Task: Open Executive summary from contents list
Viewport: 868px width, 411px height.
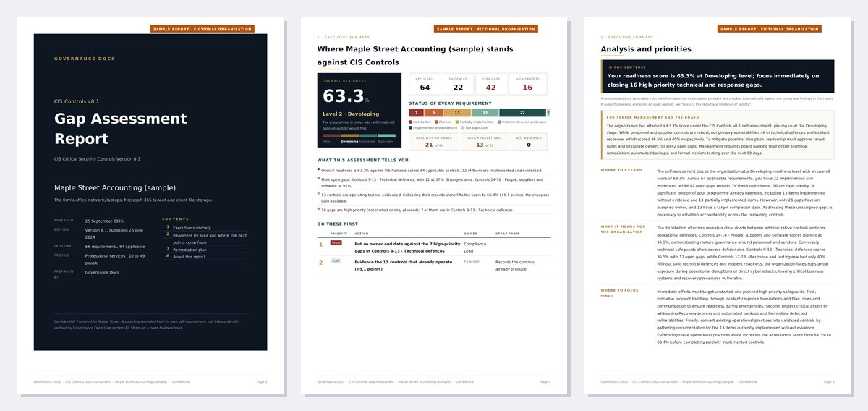Action: point(192,228)
